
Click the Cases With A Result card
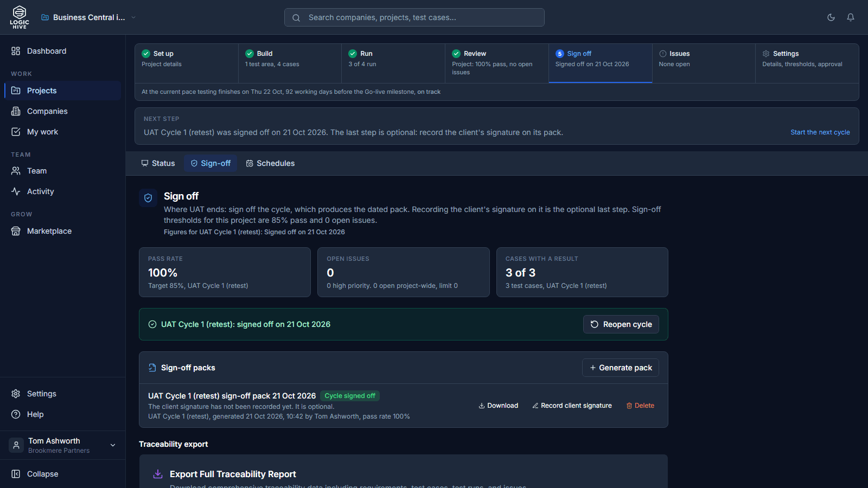tap(582, 272)
